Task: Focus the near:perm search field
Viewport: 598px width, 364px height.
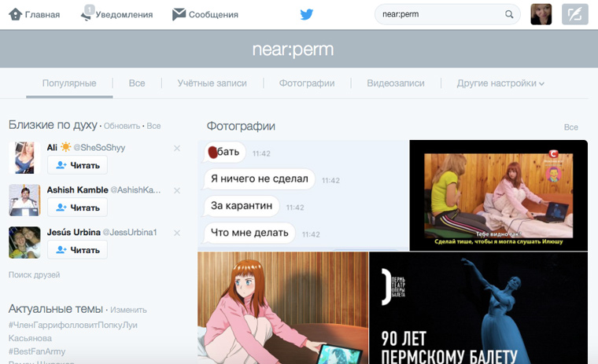Action: (447, 14)
